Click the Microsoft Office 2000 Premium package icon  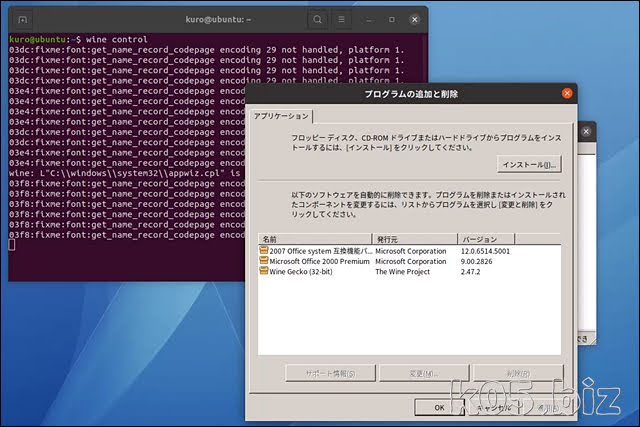coord(264,260)
